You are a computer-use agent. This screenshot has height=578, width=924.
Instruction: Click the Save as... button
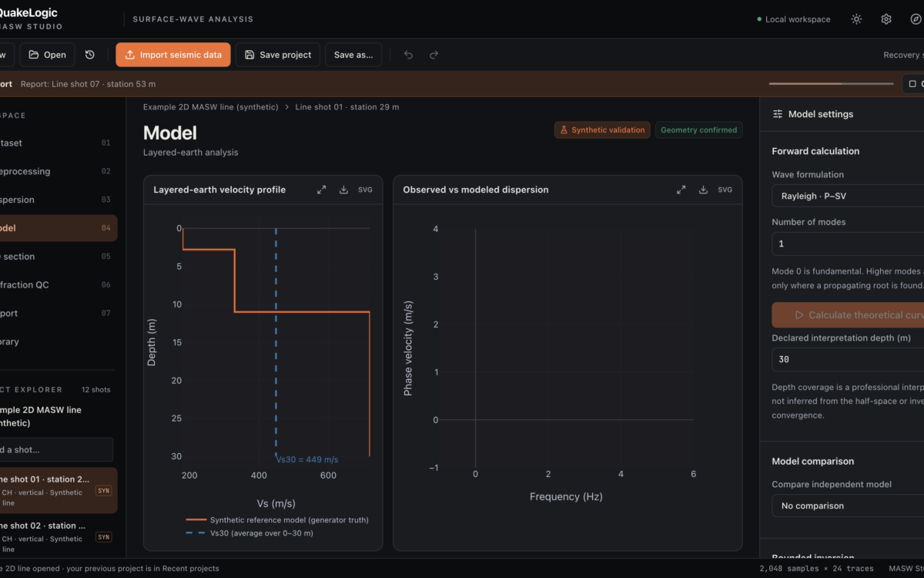[x=353, y=55]
